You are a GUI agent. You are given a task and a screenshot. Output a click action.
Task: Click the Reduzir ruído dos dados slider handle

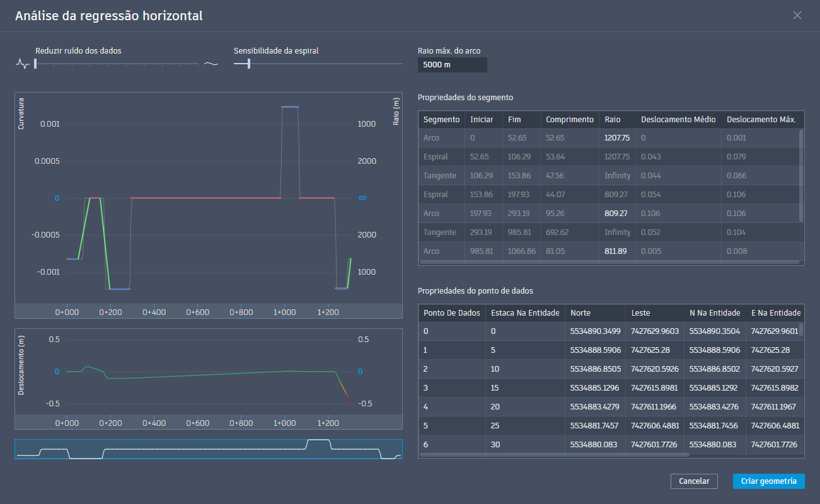(x=35, y=63)
